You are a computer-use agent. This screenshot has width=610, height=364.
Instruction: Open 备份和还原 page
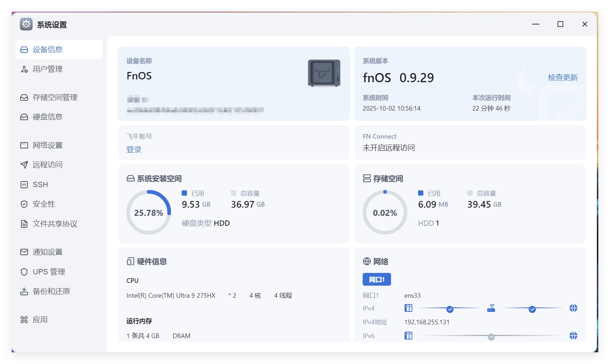(x=59, y=291)
